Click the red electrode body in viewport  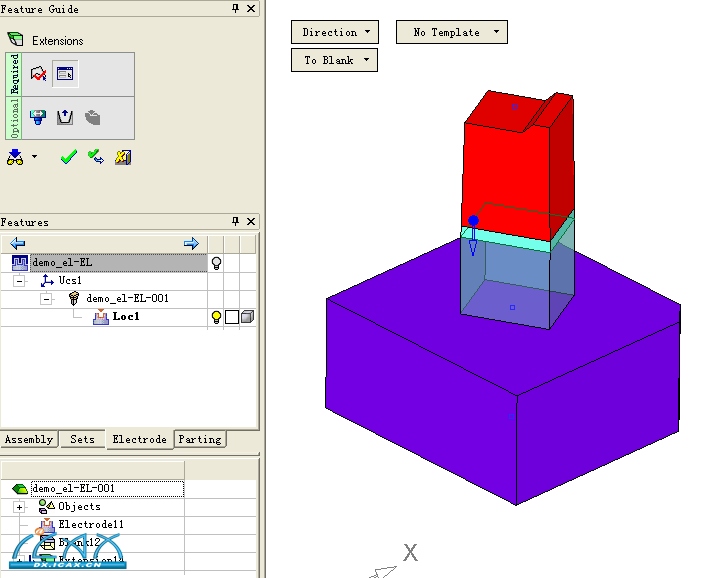[506, 176]
